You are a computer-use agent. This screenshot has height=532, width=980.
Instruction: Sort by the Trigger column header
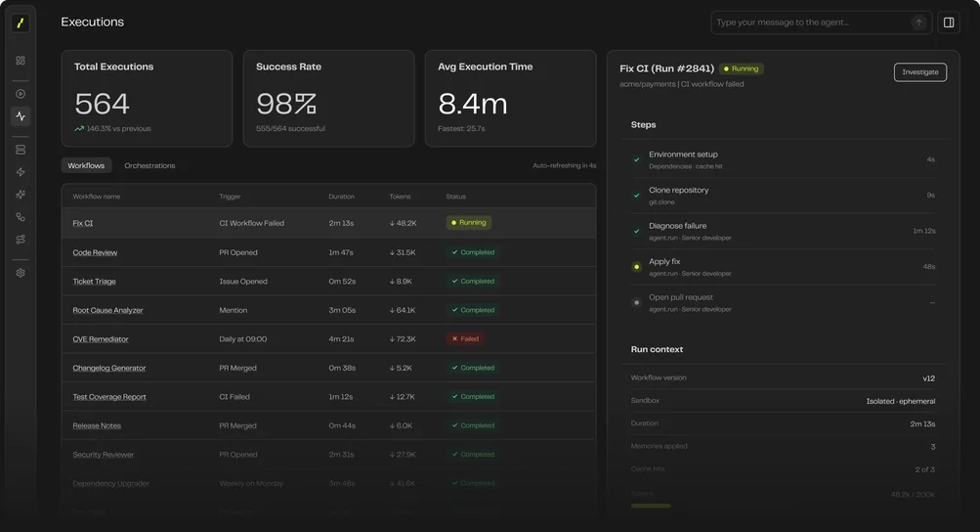click(230, 197)
